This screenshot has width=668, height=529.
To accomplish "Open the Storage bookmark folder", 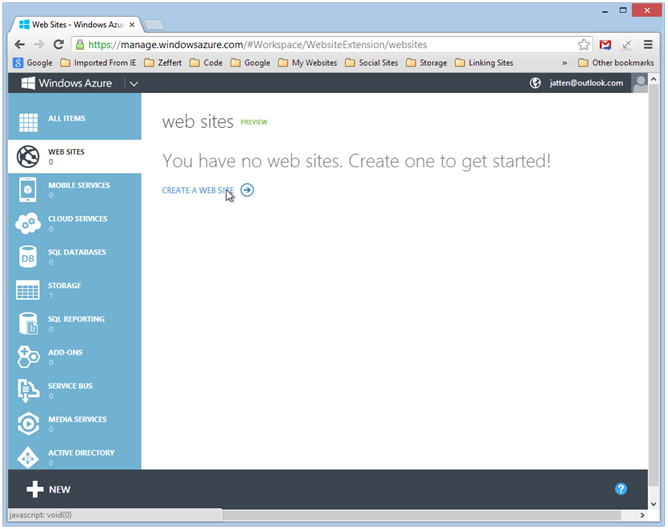I will click(x=427, y=63).
